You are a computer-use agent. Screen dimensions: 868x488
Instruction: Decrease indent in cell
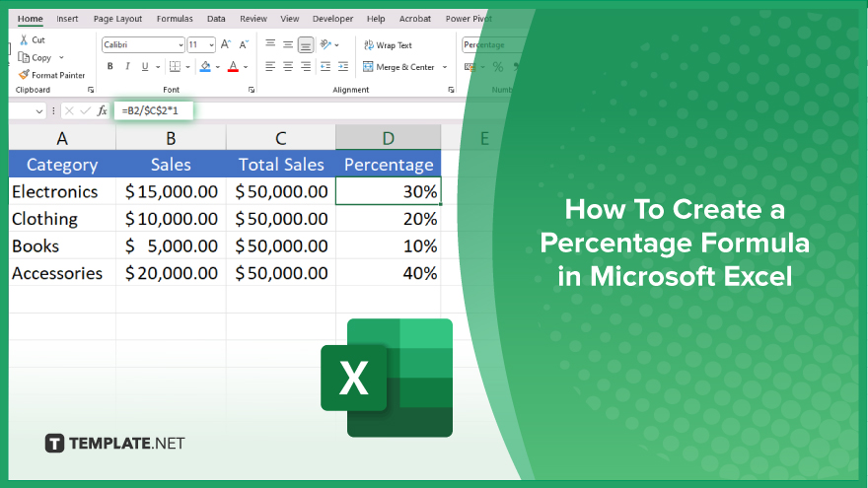325,66
